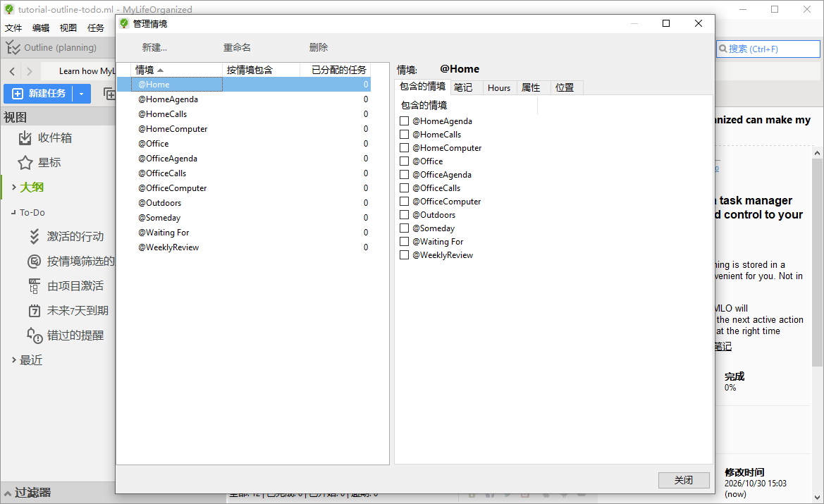Check @Waiting For in included contexts
The image size is (824, 504).
click(x=404, y=242)
